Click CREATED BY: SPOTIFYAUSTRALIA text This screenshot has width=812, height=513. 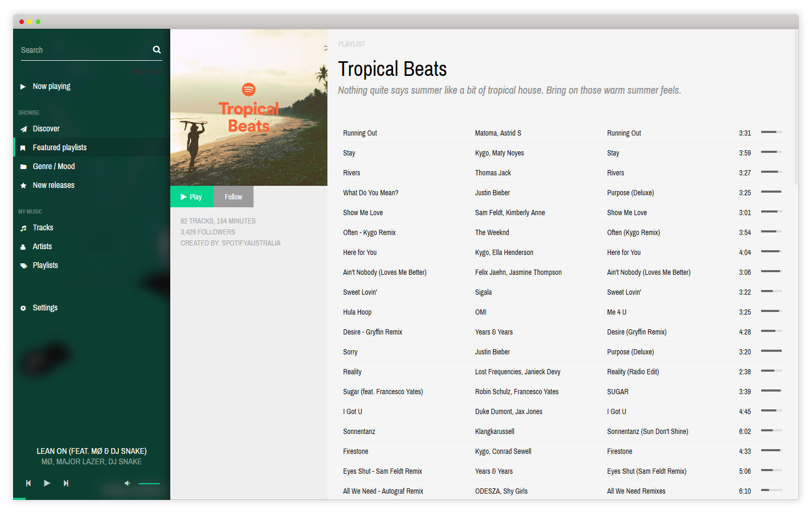click(231, 243)
